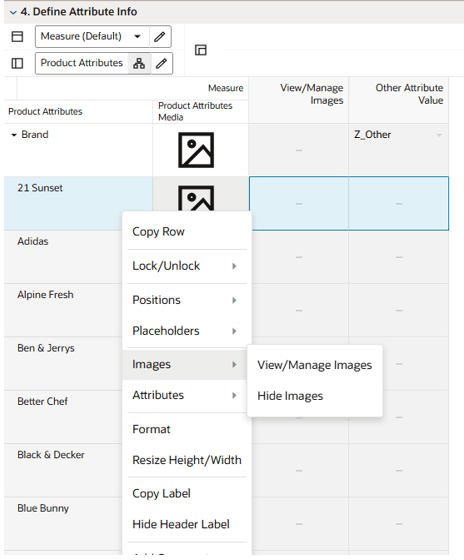Click the Alpine Fresh View/Manage Images cell
The image size is (464, 560).
click(x=299, y=310)
